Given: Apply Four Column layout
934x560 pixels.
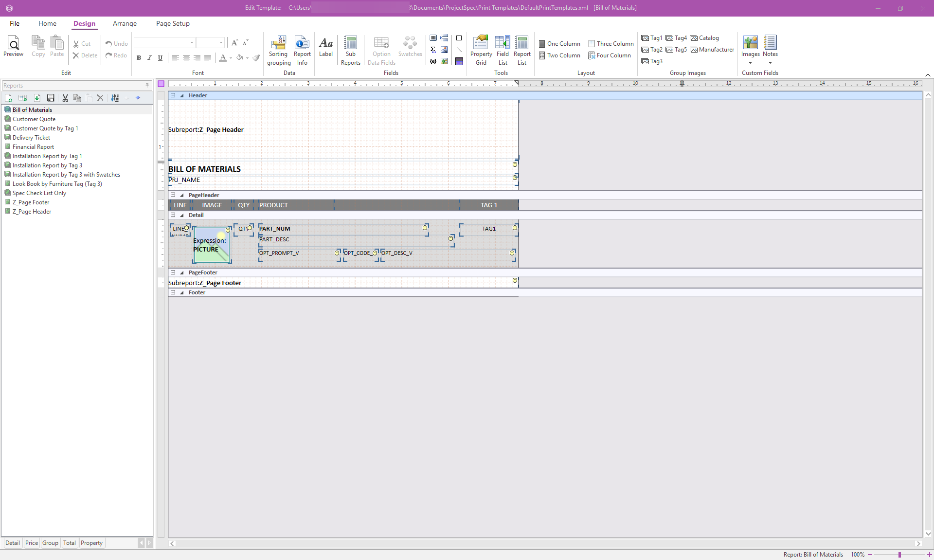Looking at the screenshot, I should point(610,55).
